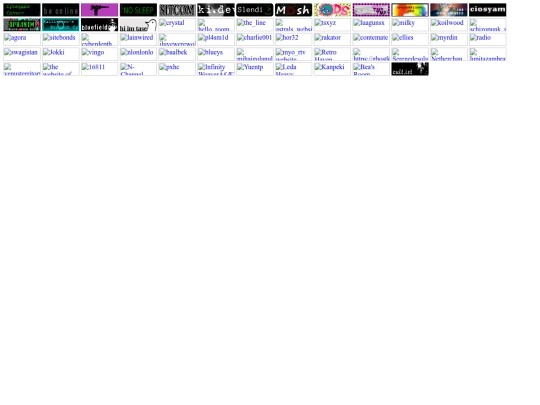This screenshot has width=540, height=405.
Task: Follow the lainwired link
Action: click(138, 40)
